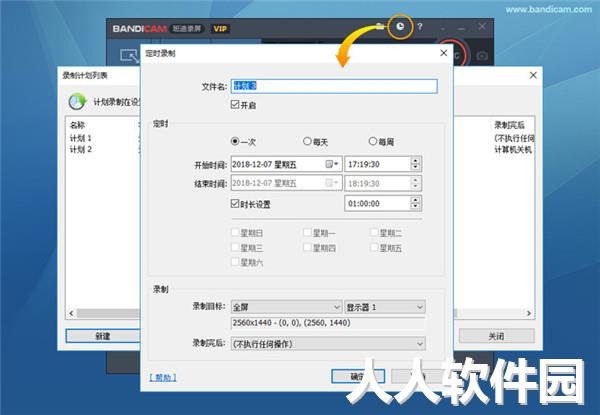600x415 pixels.
Task: Click the VIP badge in Bandicam title bar
Action: (220, 28)
